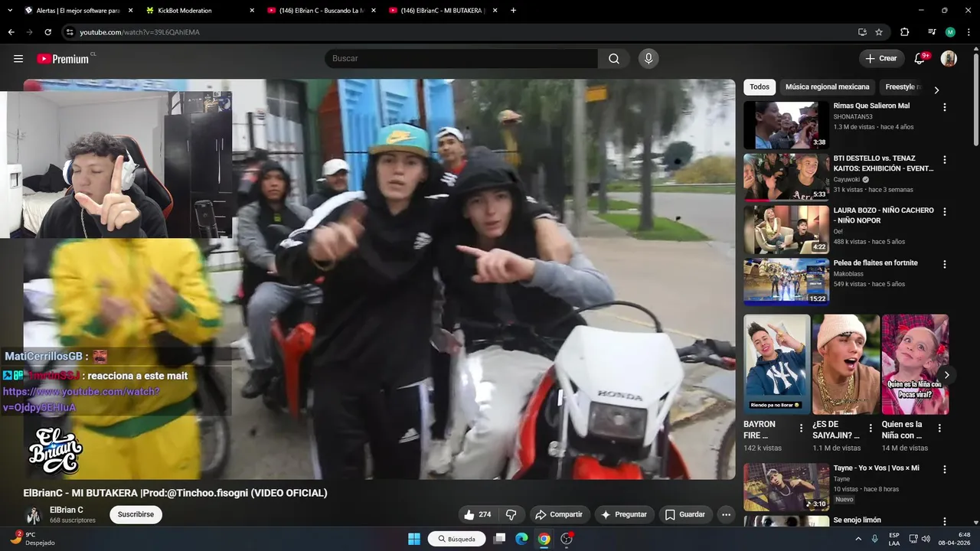Open Tayne - Yo x Vos thumbnail

[x=786, y=487]
